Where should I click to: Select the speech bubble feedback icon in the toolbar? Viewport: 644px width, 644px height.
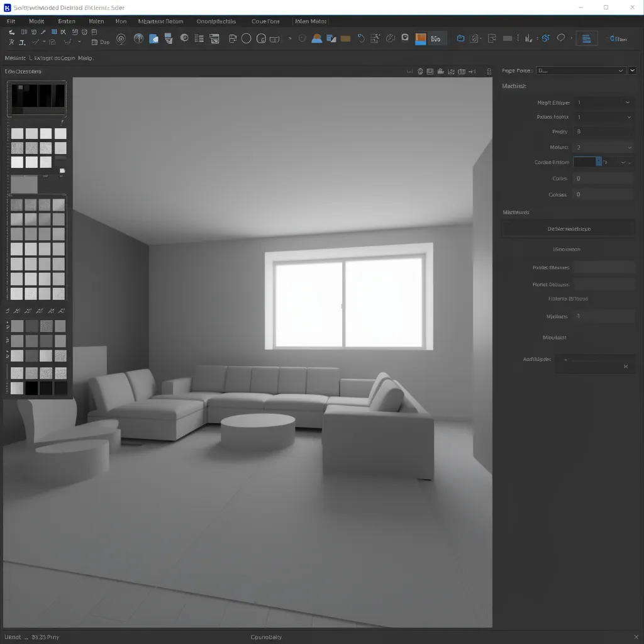point(560,38)
